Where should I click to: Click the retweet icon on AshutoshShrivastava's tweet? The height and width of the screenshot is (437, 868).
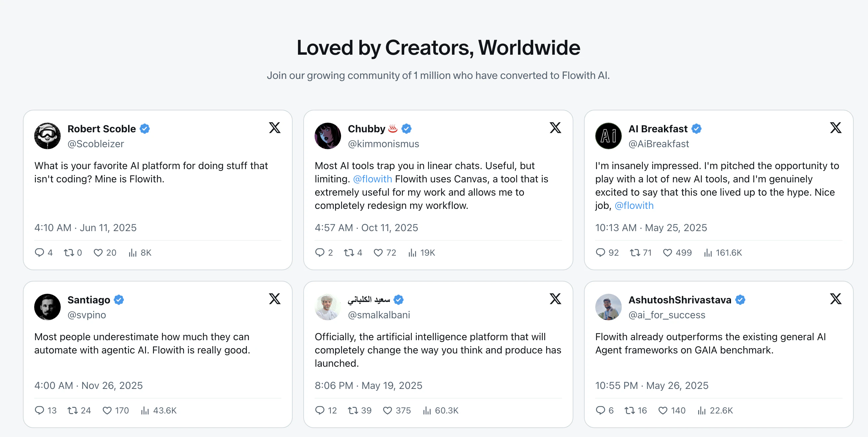coord(629,410)
